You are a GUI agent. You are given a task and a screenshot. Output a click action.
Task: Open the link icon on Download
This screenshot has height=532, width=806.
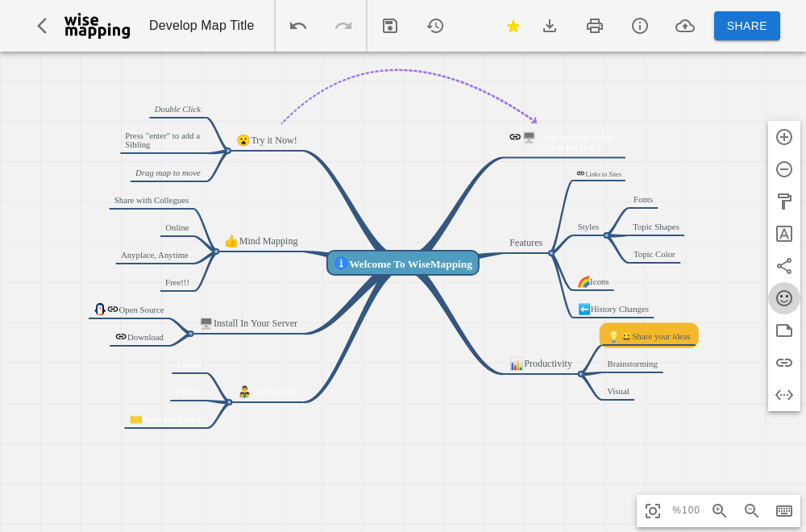tap(121, 337)
